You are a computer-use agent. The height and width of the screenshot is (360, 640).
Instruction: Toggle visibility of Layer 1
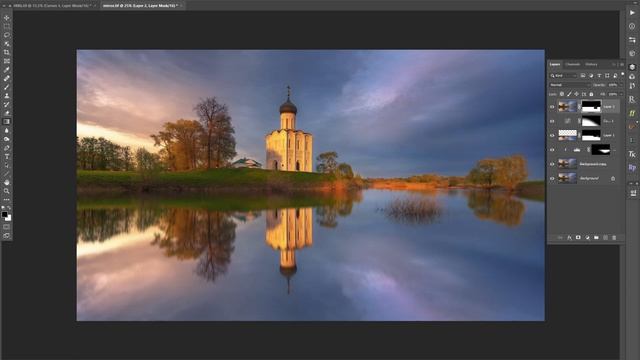[x=552, y=135]
